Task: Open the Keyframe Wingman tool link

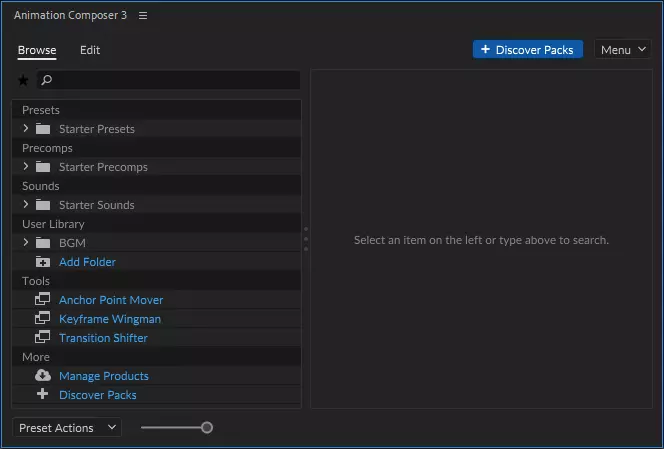Action: [x=110, y=319]
